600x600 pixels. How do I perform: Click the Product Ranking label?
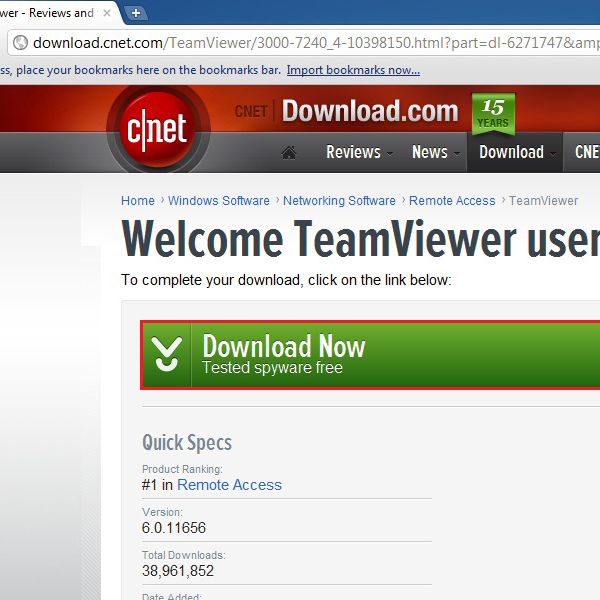point(182,469)
